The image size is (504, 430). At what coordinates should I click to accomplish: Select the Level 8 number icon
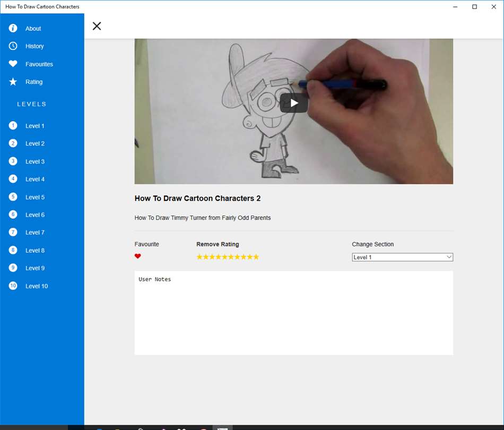click(13, 250)
